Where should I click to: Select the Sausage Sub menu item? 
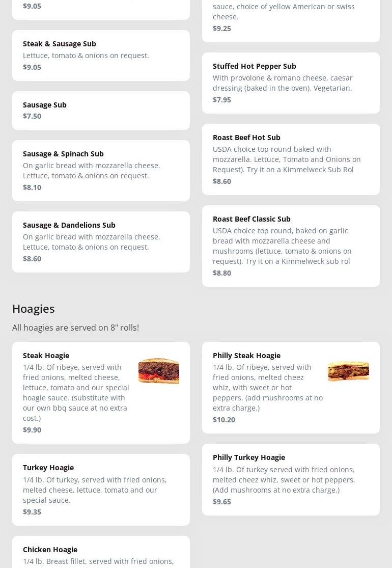[x=101, y=110]
